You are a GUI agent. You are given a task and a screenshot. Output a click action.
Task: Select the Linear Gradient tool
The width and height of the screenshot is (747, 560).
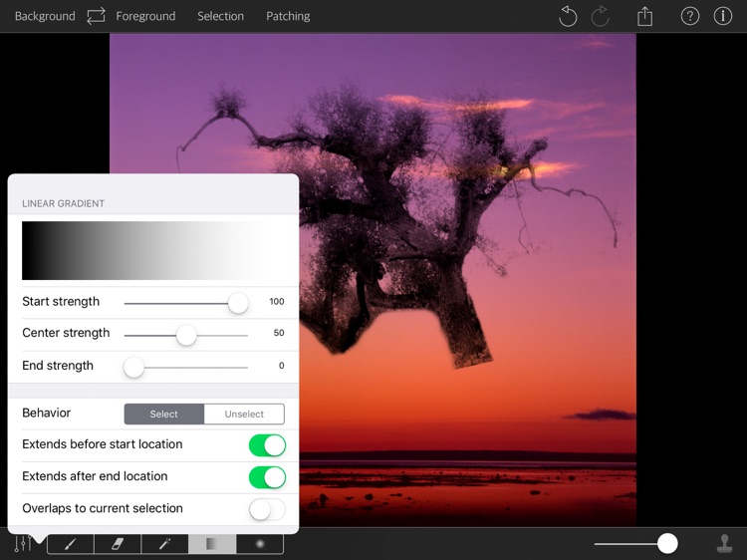(212, 544)
